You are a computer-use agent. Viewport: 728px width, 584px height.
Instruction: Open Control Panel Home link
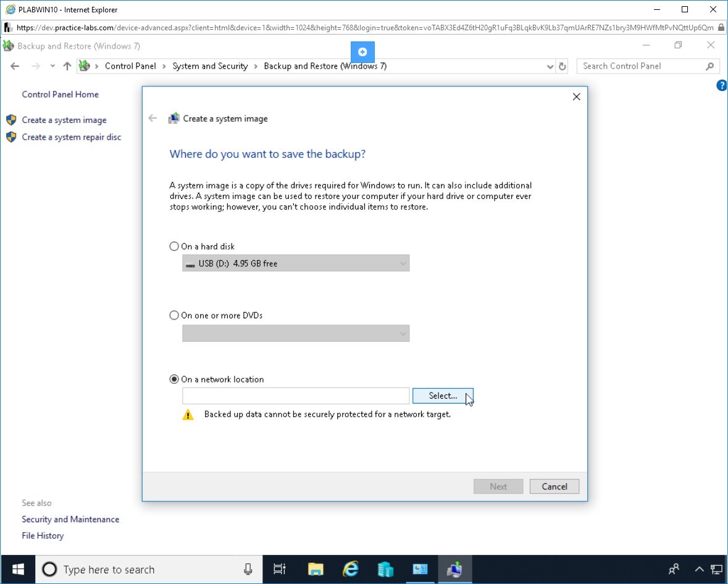coord(61,95)
